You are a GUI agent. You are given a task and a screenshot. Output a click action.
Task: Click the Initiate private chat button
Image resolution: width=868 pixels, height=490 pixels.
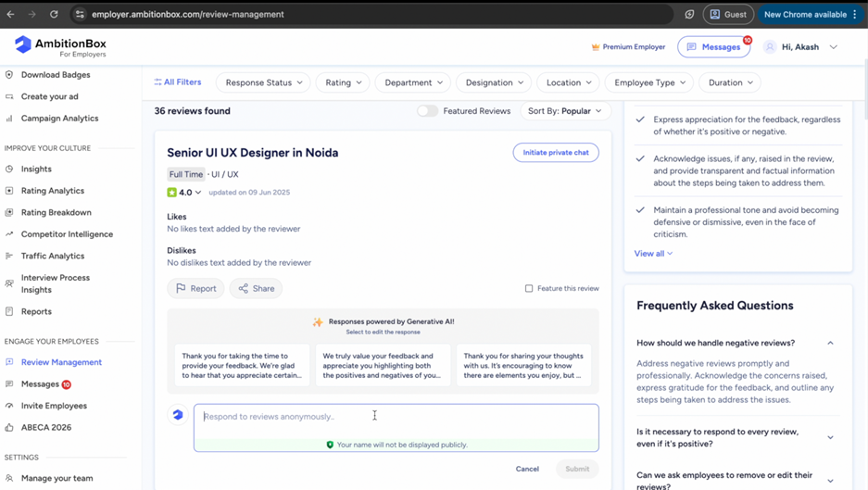[x=556, y=153]
